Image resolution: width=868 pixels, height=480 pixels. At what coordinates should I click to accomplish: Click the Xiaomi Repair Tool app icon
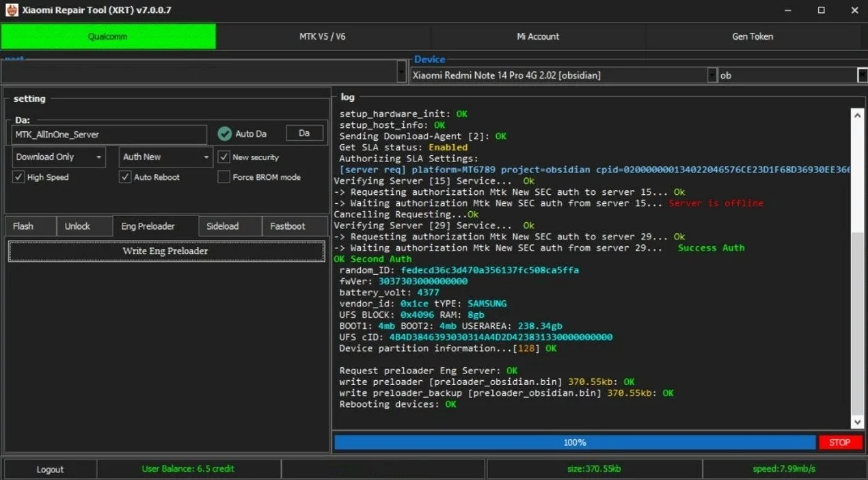12,10
